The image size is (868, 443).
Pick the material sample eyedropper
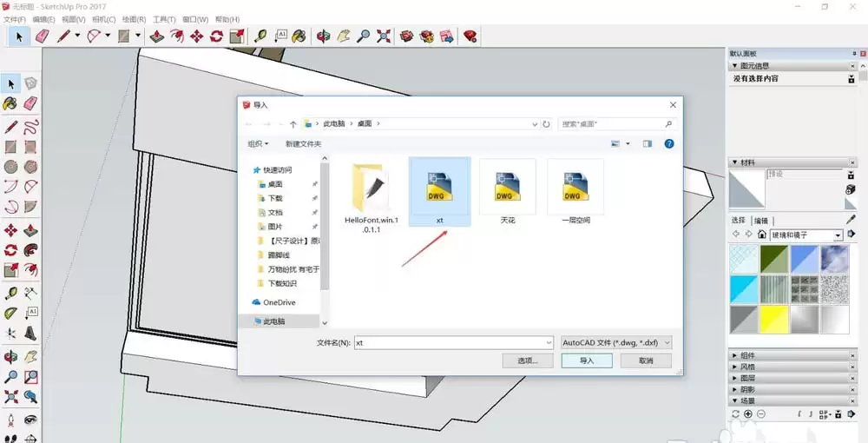point(851,219)
